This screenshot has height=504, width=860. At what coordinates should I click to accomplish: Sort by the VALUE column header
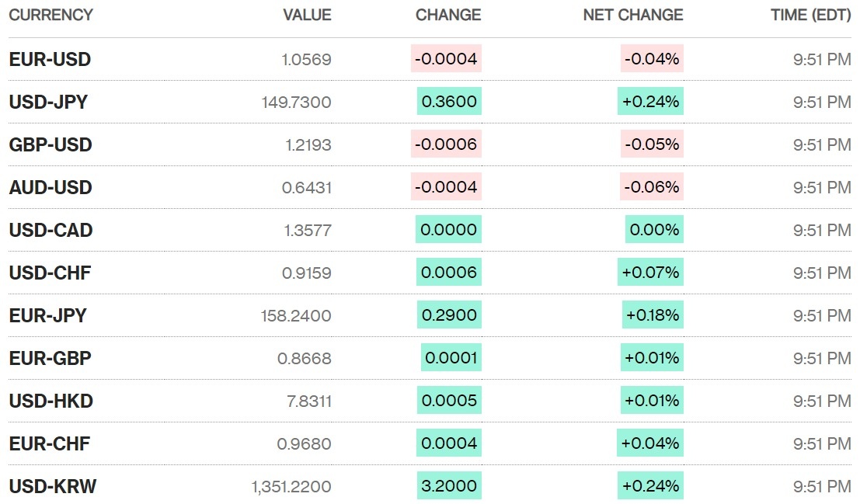307,15
